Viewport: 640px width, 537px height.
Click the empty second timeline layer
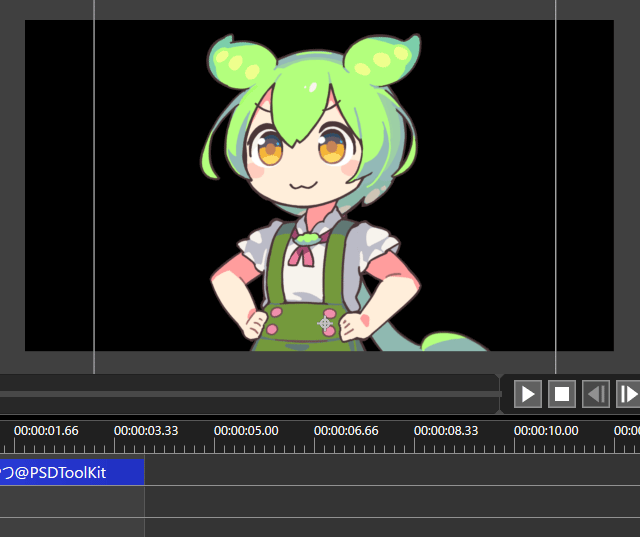390,502
